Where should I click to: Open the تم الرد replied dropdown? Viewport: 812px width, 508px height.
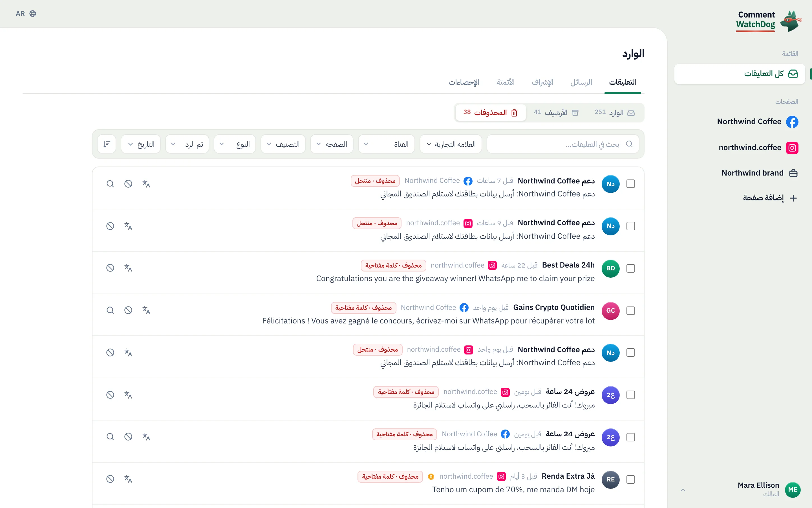pyautogui.click(x=187, y=144)
